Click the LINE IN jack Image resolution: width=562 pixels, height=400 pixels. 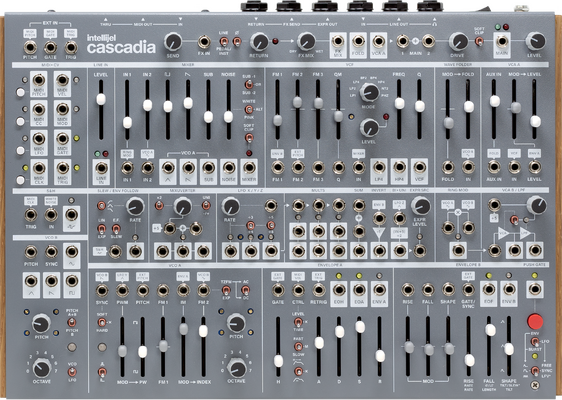(101, 168)
